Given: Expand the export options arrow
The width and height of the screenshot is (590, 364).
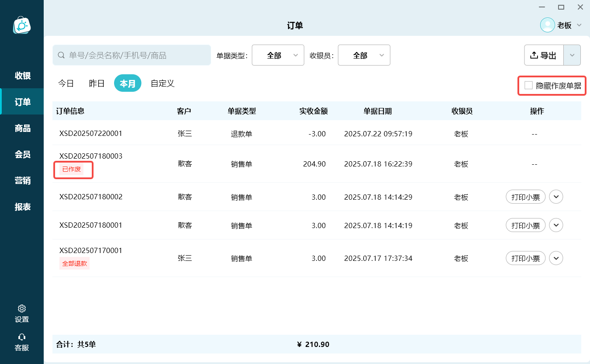Looking at the screenshot, I should point(573,55).
